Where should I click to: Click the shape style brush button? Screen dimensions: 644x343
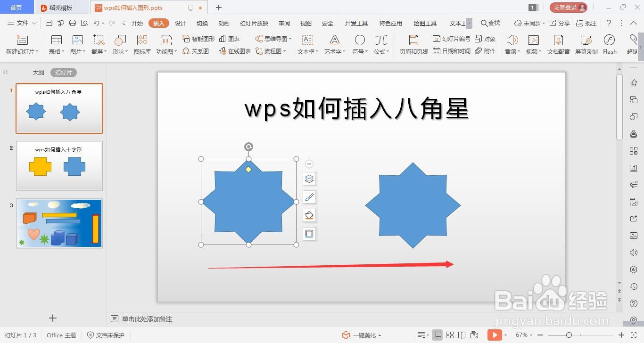(x=309, y=197)
